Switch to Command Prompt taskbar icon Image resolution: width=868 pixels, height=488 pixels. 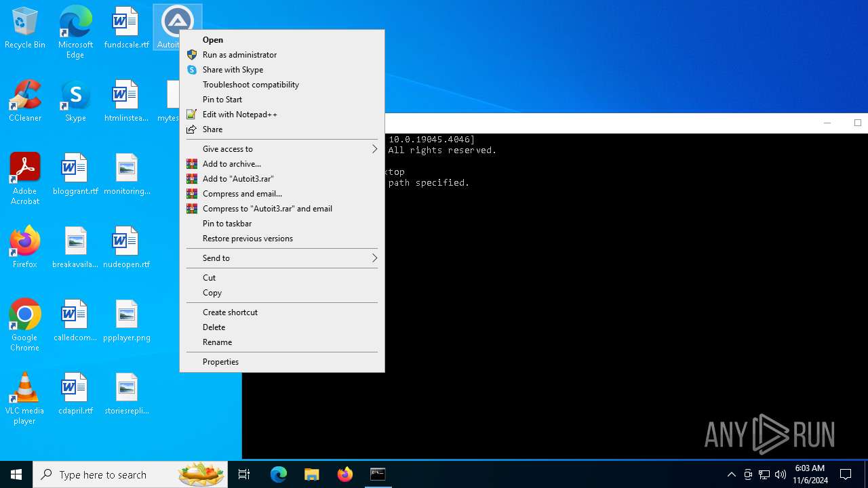tap(378, 474)
